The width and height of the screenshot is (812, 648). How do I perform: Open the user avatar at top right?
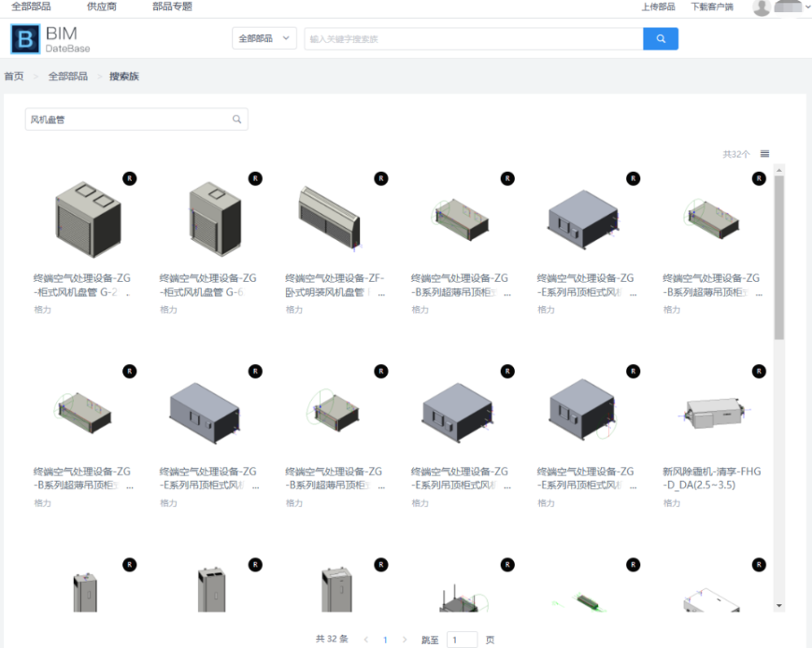click(x=762, y=7)
